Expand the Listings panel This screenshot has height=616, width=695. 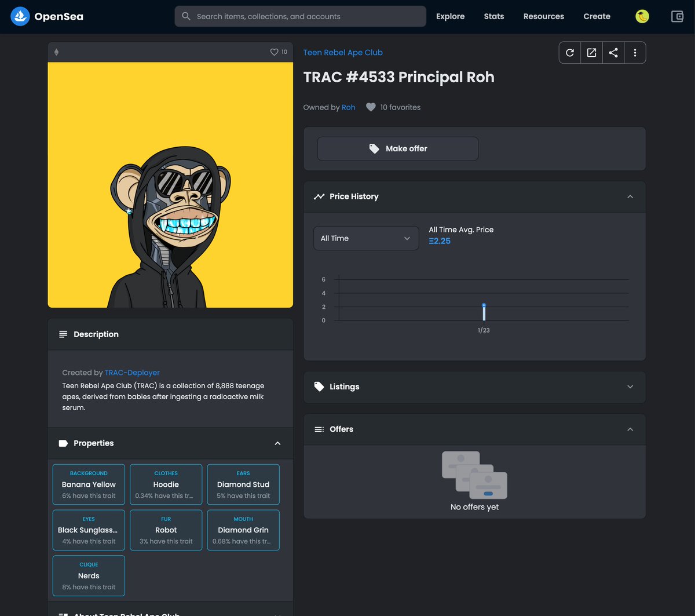point(630,387)
